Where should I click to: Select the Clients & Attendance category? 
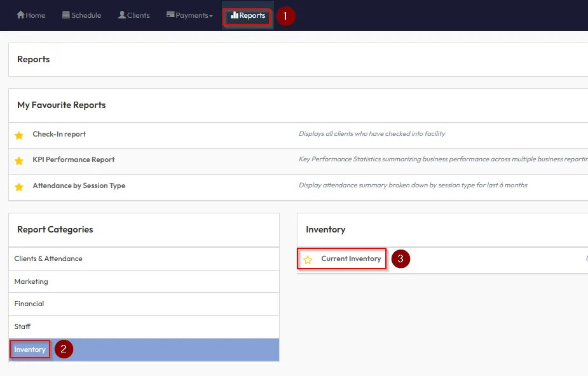48,259
